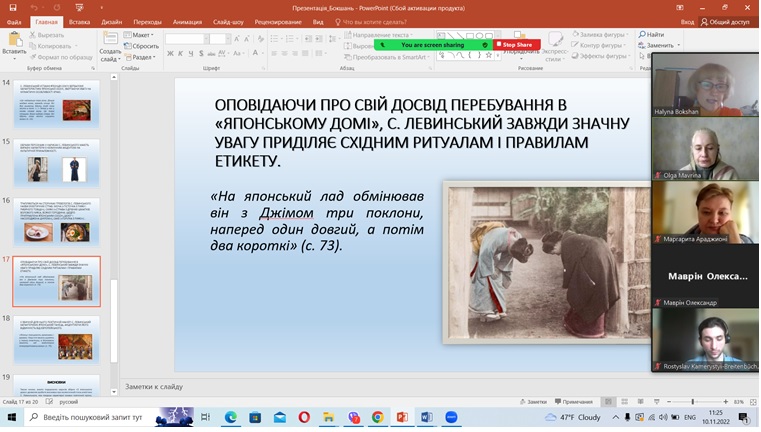Viewport: 761px width, 432px height.
Task: Switch to the Animations (Анимация) tab
Action: coord(187,22)
